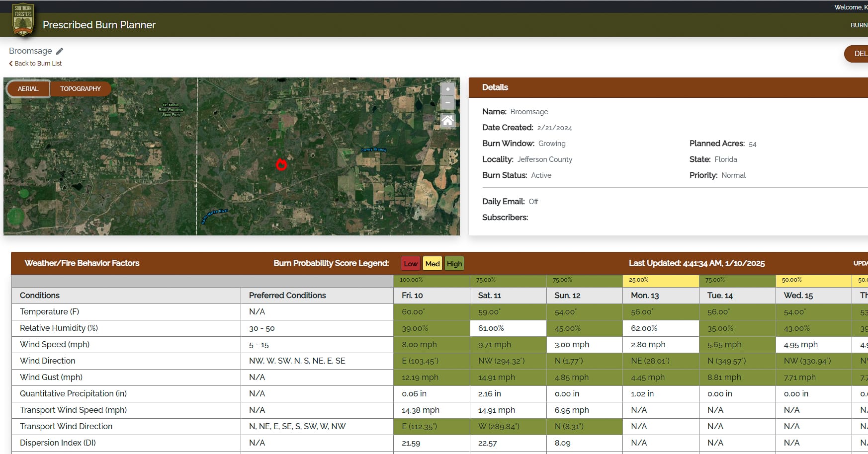This screenshot has width=868, height=454.
Task: Switch the map to Aerial view
Action: coord(28,89)
